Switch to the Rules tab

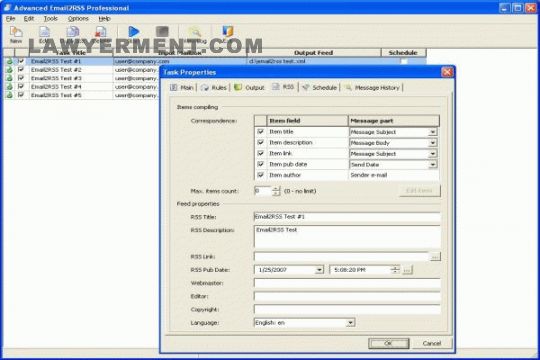[214, 88]
